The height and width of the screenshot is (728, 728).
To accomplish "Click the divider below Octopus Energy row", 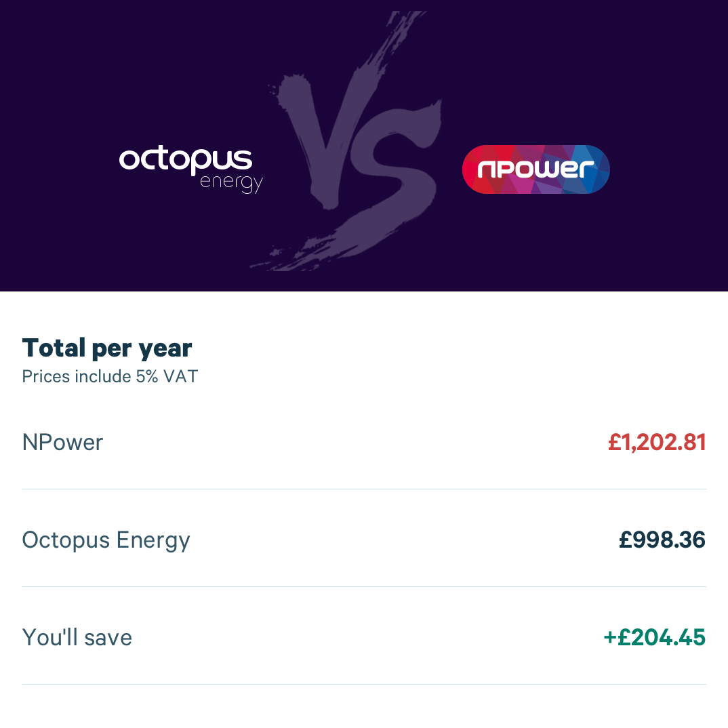I will pyautogui.click(x=364, y=586).
